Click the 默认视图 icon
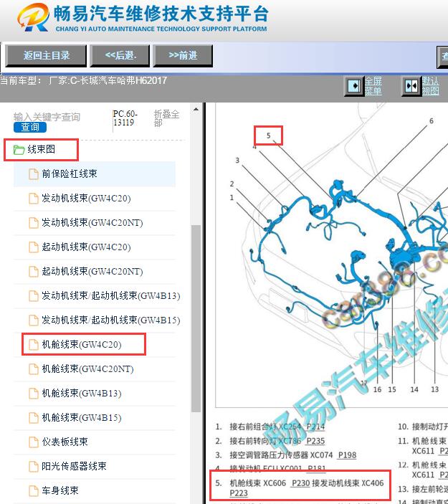Screen dimensions: 448x504 coord(411,86)
